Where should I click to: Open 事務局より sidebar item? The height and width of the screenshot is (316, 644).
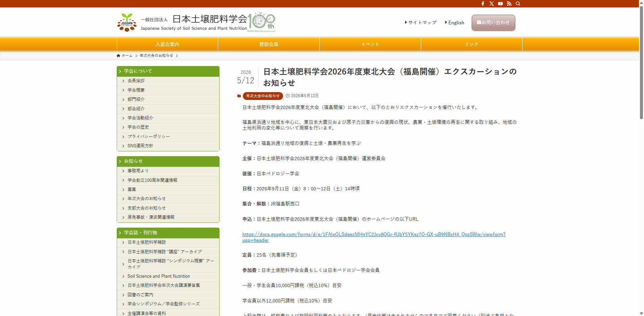click(x=168, y=171)
